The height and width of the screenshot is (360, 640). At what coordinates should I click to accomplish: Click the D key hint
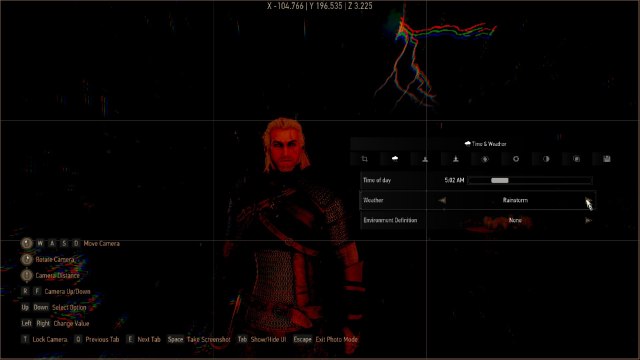click(76, 243)
